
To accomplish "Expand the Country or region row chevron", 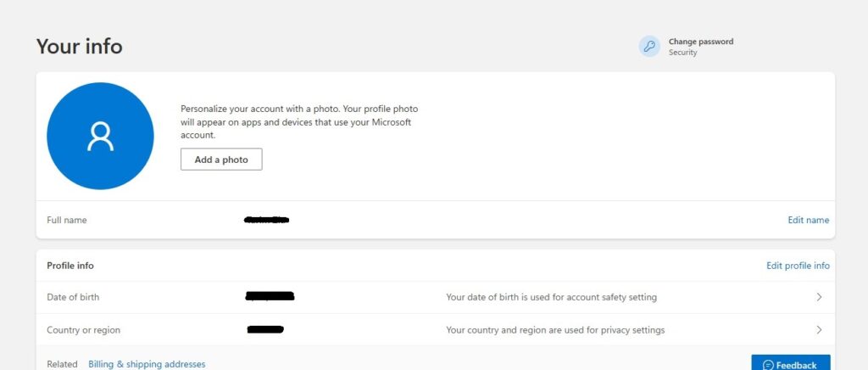I will click(819, 329).
